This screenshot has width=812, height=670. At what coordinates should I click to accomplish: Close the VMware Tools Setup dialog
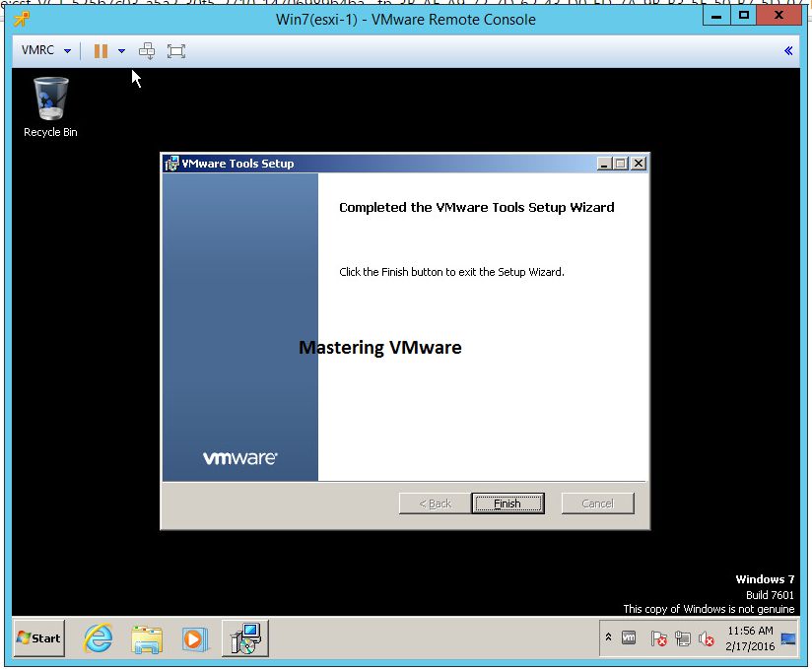(x=639, y=164)
